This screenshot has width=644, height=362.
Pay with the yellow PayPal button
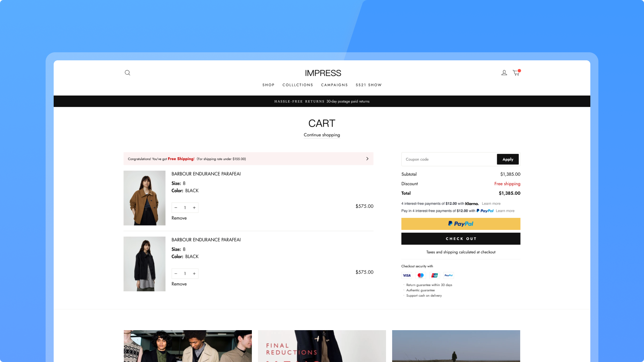tap(461, 224)
